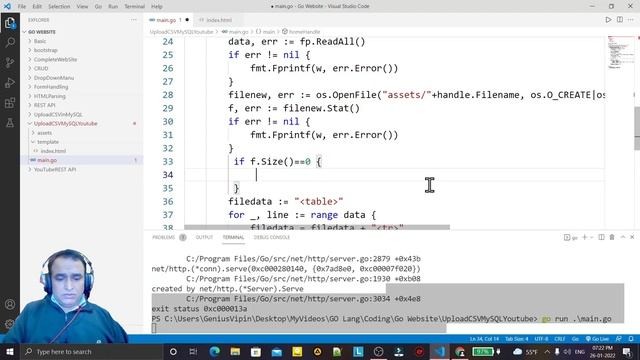The height and width of the screenshot is (360, 640).
Task: Expand the CompleteWebSite folder
Action: click(55, 59)
